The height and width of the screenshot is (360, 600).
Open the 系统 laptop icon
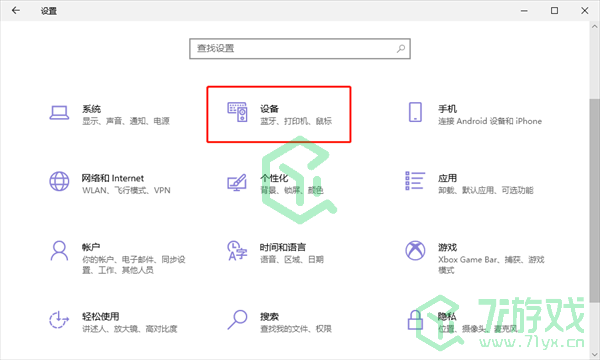pos(59,113)
